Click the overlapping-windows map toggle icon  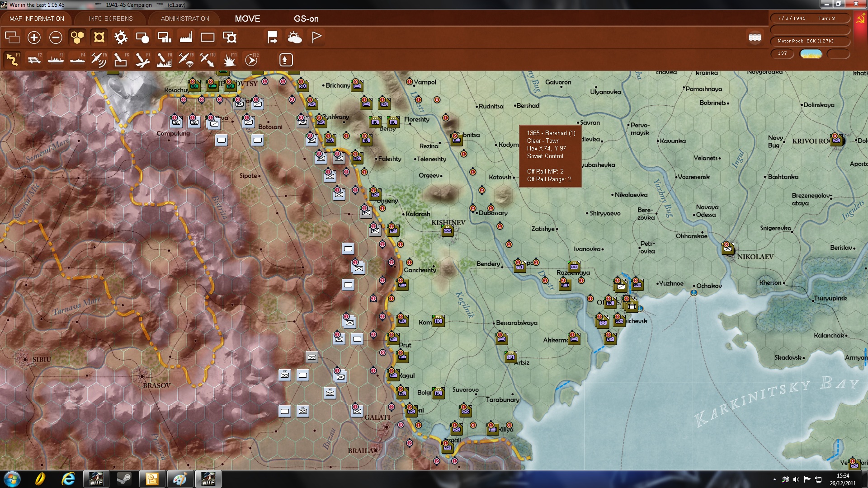tap(12, 38)
